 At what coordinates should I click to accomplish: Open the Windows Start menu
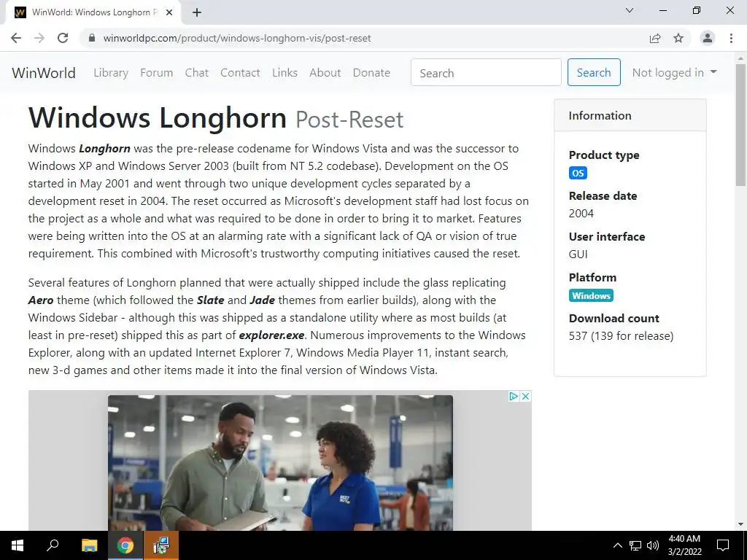pyautogui.click(x=18, y=545)
